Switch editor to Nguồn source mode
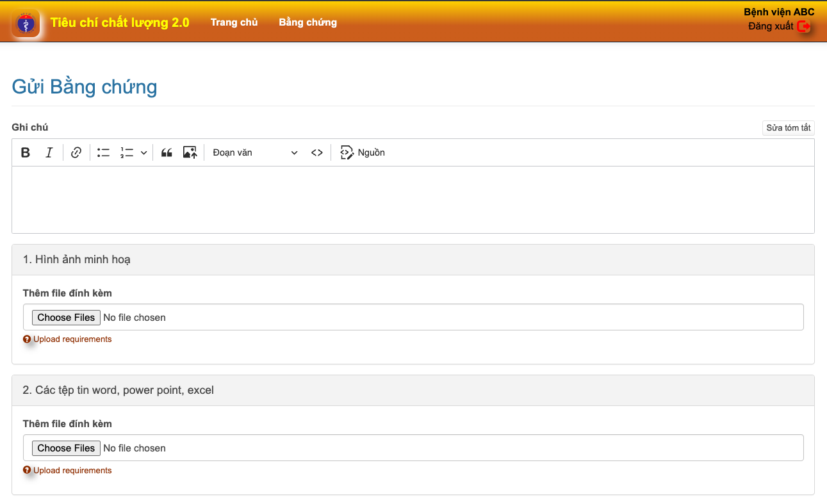This screenshot has width=827, height=504. coord(363,152)
